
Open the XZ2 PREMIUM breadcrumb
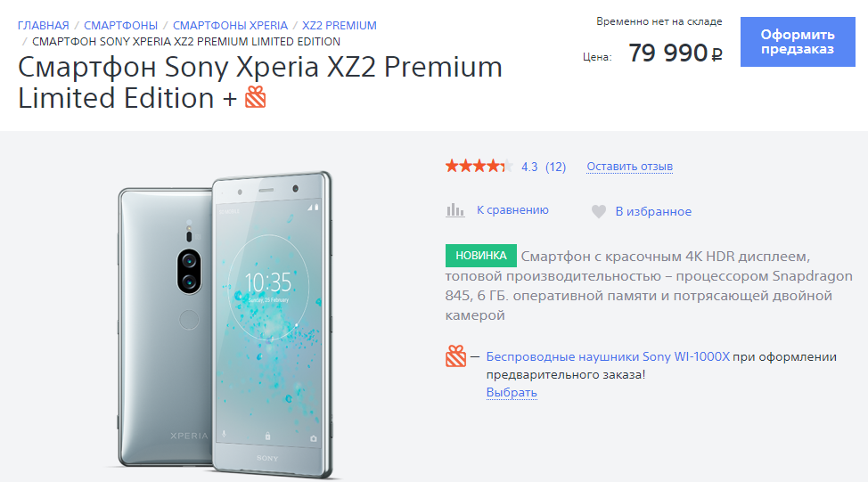(340, 25)
